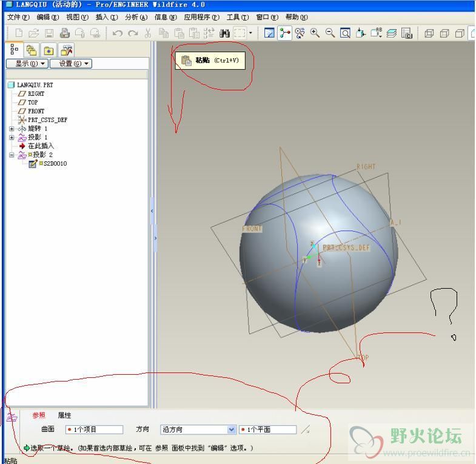Screen dimensions: 476x464
Task: Click the View Manager icon
Action: pos(407,33)
